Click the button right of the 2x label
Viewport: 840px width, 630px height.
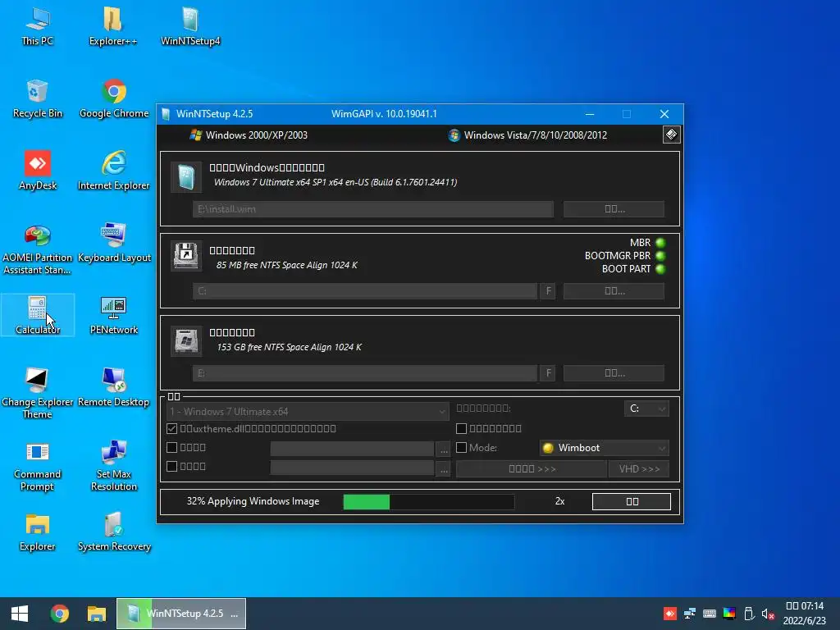click(x=632, y=501)
